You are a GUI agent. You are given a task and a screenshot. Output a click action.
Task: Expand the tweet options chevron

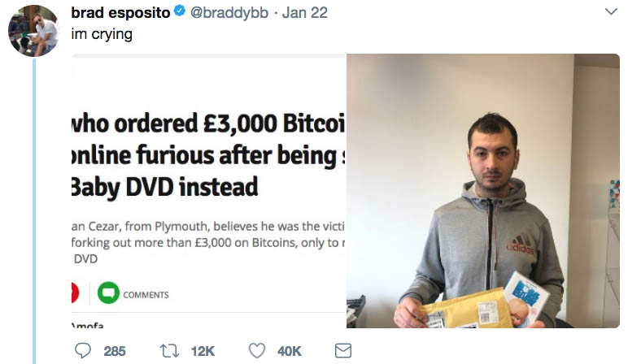tap(612, 12)
